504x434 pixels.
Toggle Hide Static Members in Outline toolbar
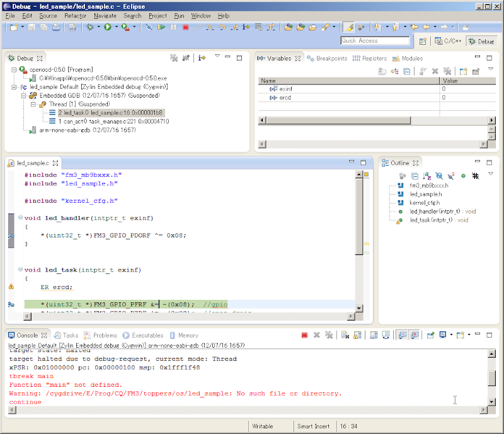click(450, 176)
